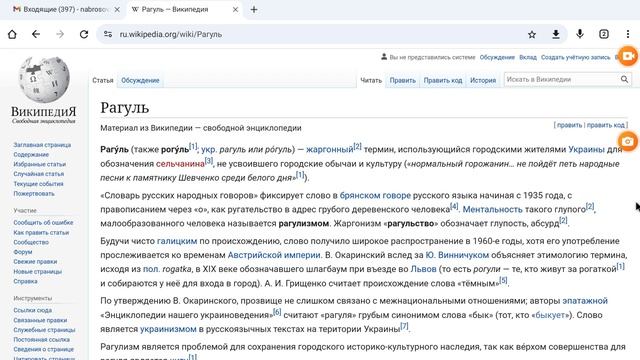This screenshot has height=360, width=640.
Task: Open sidebar link Свежие правки
Action: tap(35, 262)
